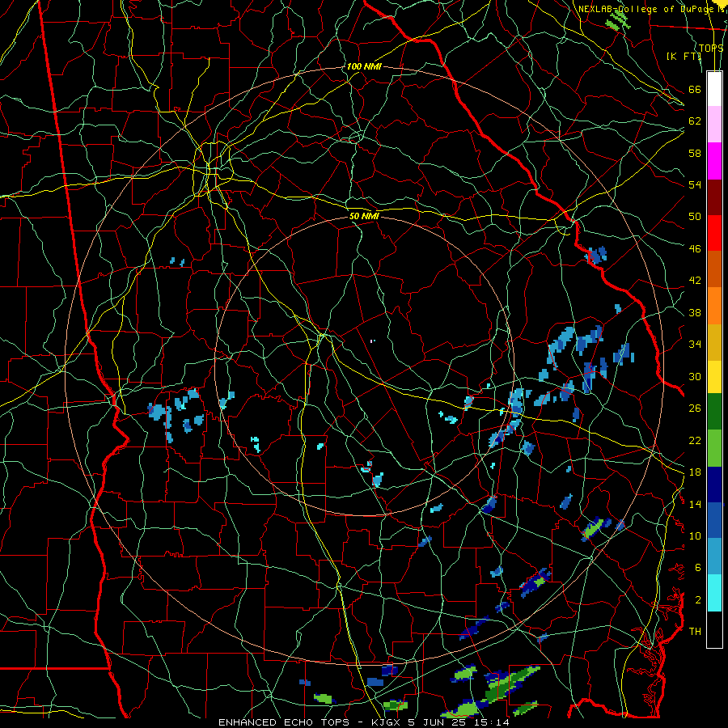Click the light pink legend color band

pos(714,125)
